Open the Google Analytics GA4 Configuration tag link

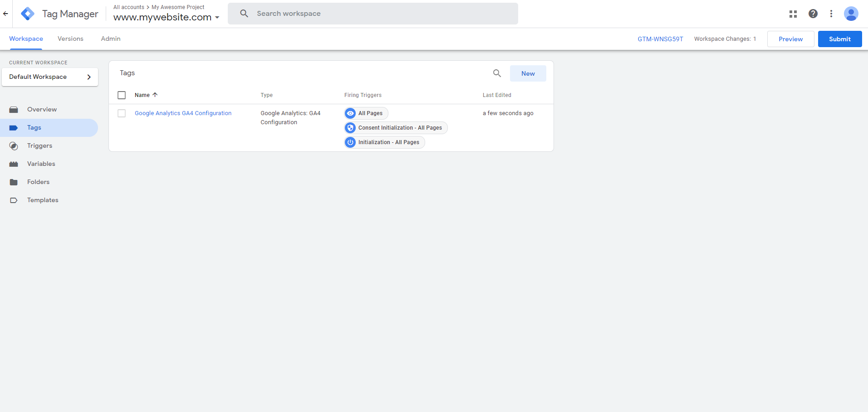coord(183,113)
